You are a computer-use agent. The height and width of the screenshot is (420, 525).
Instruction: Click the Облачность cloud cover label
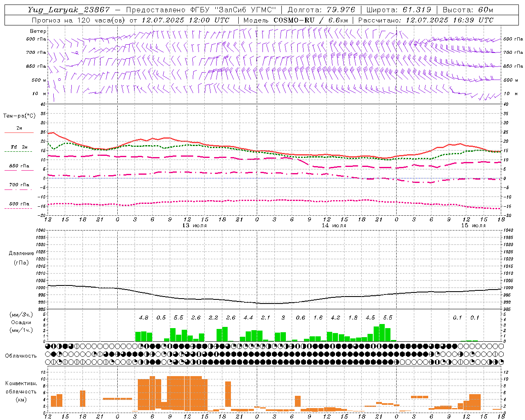click(21, 356)
